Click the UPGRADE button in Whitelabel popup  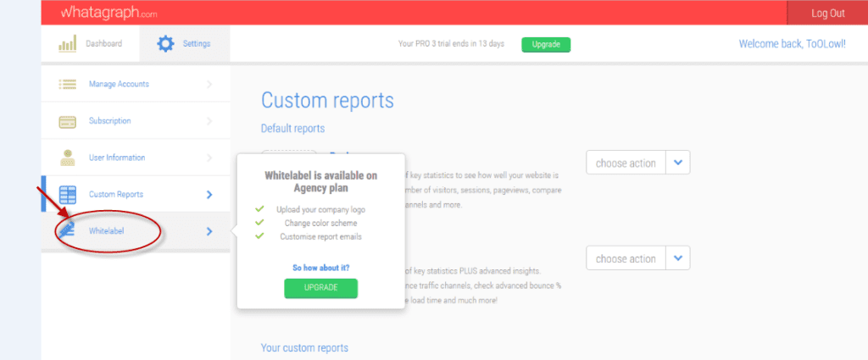click(321, 288)
